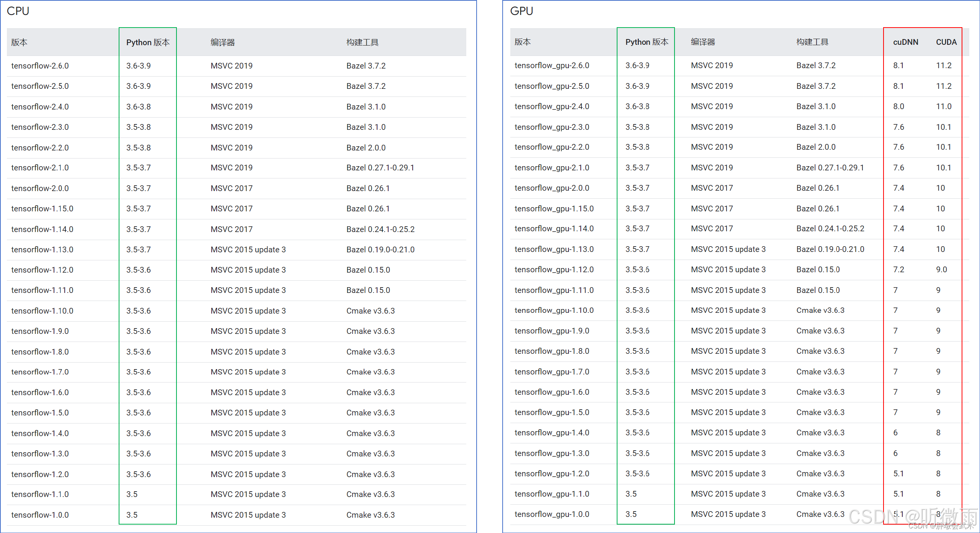Click Bazel 0.24.1-0.25.2 in GPU table

click(830, 229)
